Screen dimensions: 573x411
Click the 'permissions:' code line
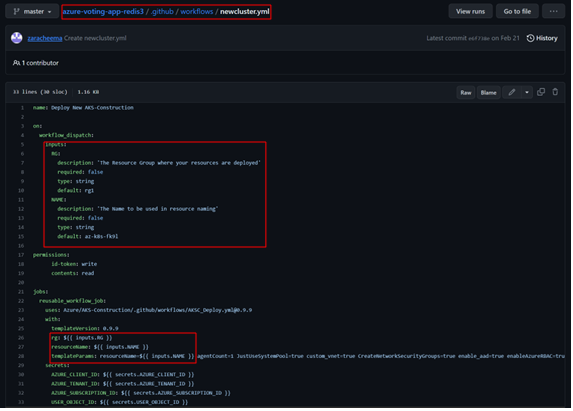(x=51, y=255)
